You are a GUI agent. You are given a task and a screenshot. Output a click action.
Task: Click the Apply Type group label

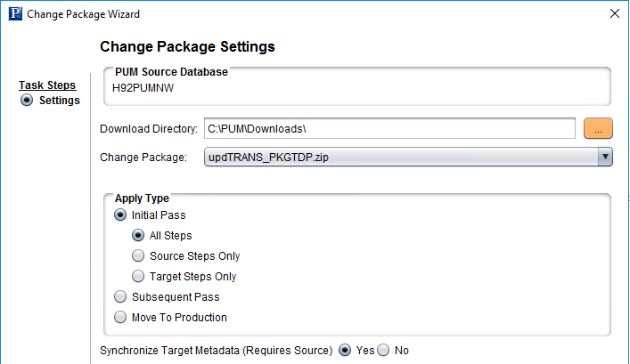[x=142, y=198]
